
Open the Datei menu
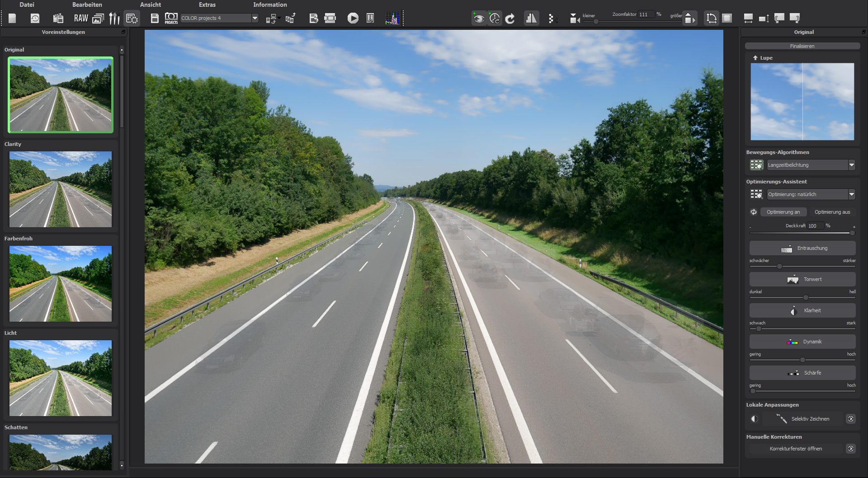coord(27,5)
